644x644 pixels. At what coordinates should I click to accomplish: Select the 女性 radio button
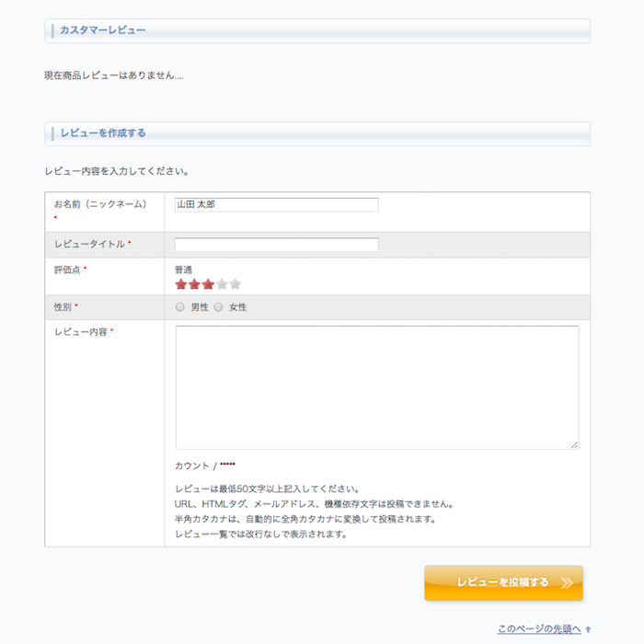click(219, 307)
